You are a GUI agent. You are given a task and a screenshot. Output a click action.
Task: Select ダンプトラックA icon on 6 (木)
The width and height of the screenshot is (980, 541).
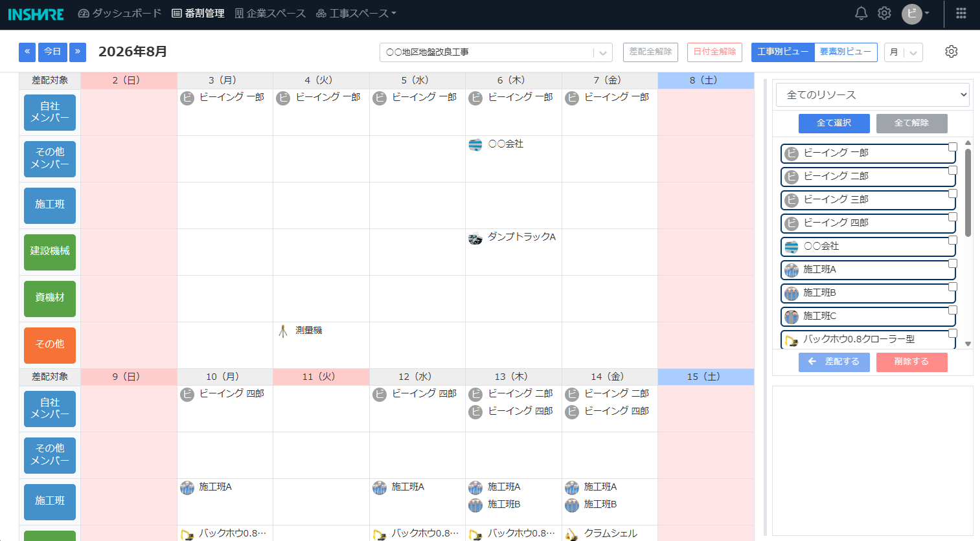(x=475, y=238)
